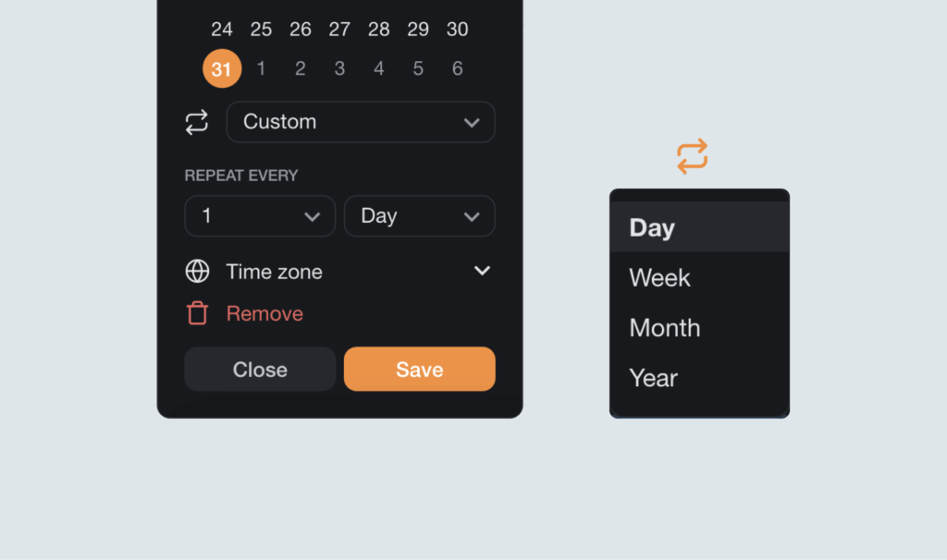
Task: Open the repeat interval dropdown showing 1
Action: (259, 215)
